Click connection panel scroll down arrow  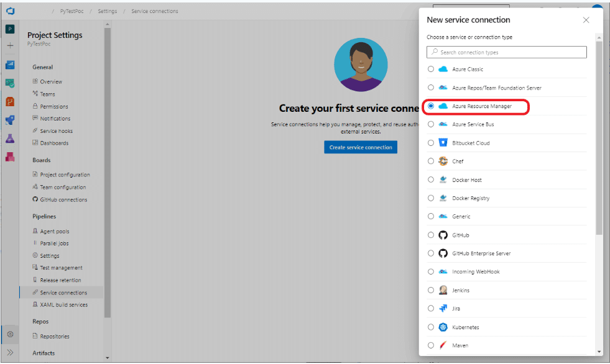pos(599,352)
